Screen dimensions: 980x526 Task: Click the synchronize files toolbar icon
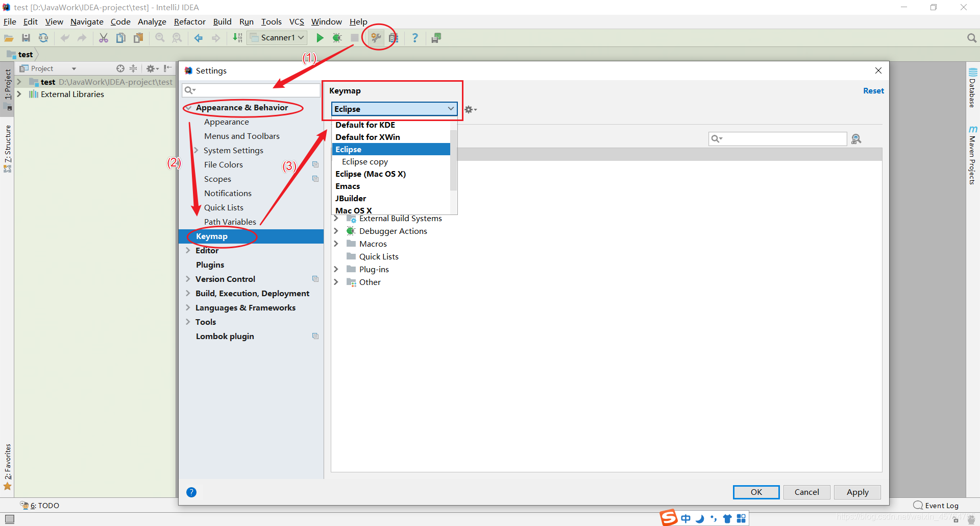[x=43, y=37]
